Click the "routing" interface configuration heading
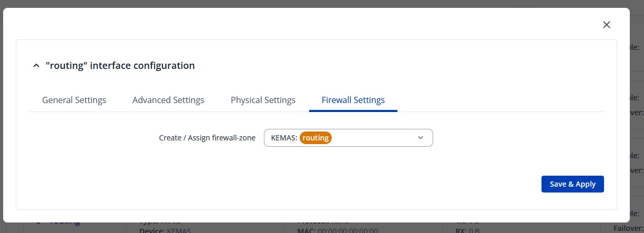The image size is (644, 233). click(x=120, y=66)
